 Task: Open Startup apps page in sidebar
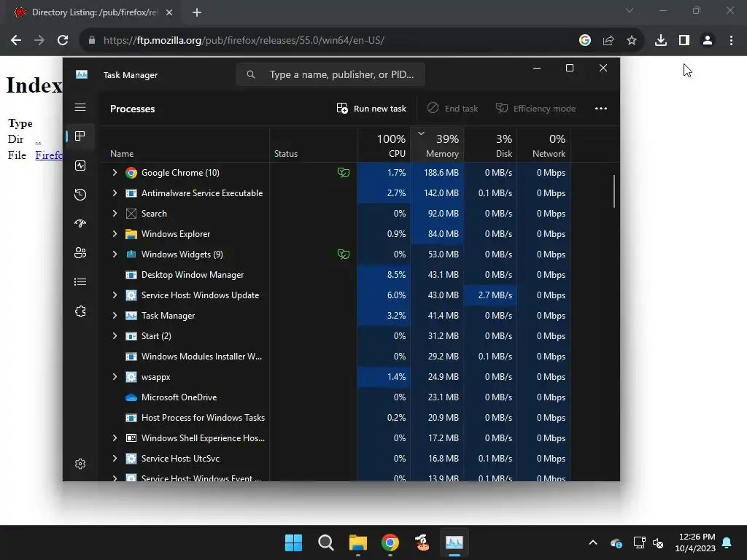80,223
